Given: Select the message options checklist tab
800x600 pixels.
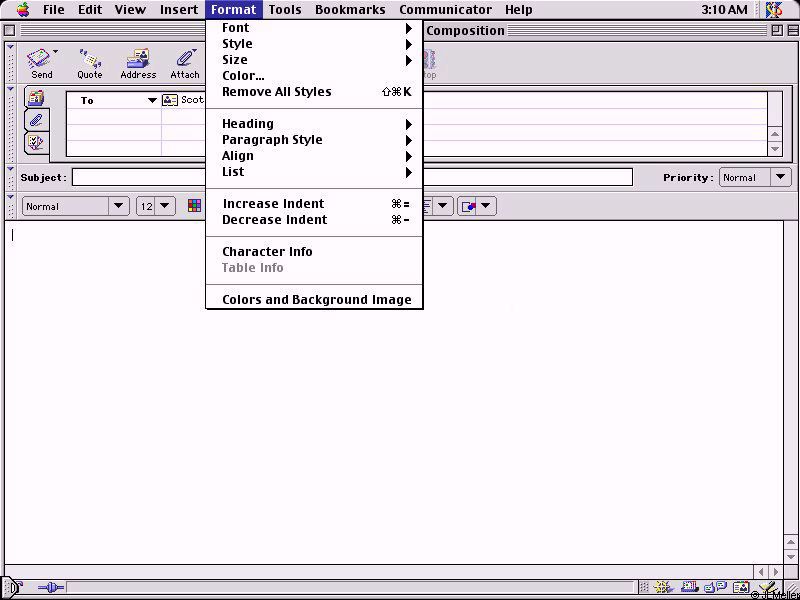Looking at the screenshot, I should 36,143.
